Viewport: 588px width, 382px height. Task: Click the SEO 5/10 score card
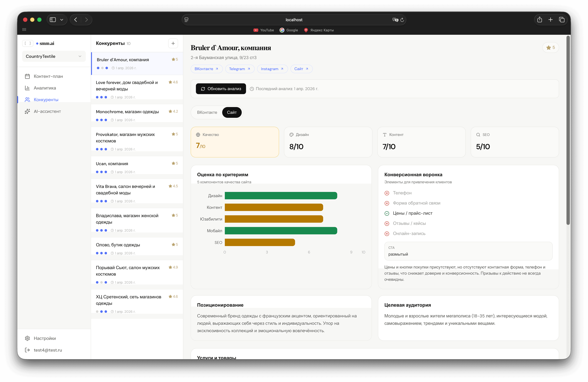click(515, 142)
